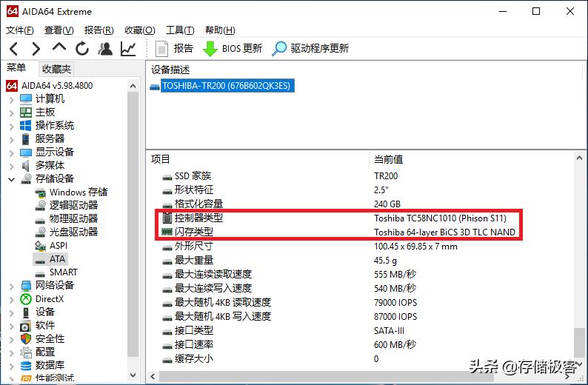This screenshot has width=588, height=385.
Task: Open the 帮助(H) menu
Action: (220, 30)
